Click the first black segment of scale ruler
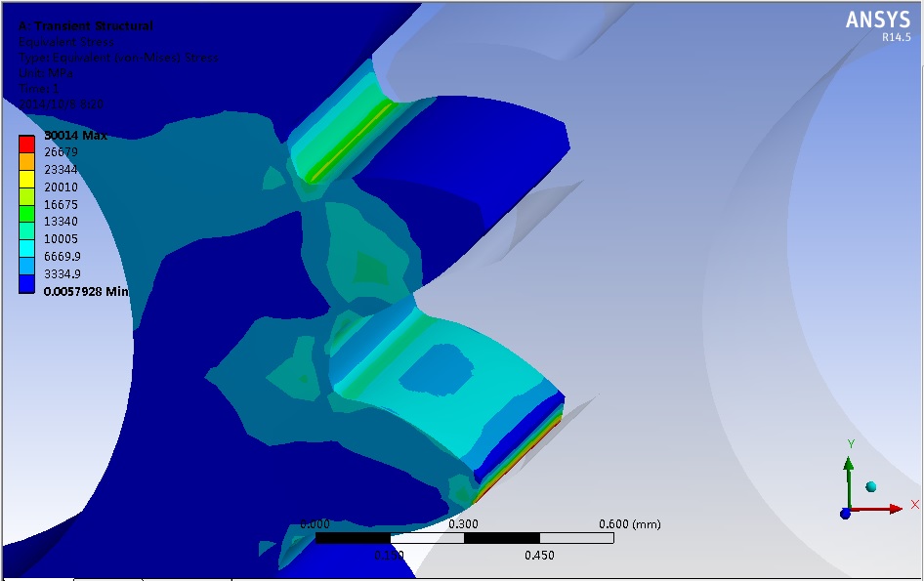This screenshot has width=924, height=581. point(353,538)
